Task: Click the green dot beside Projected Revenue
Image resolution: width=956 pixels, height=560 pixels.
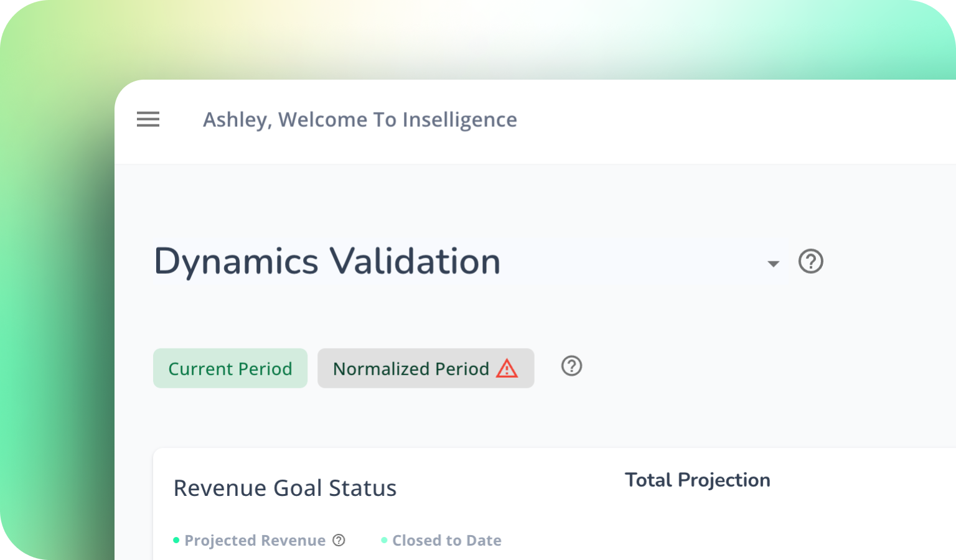Action: [176, 539]
